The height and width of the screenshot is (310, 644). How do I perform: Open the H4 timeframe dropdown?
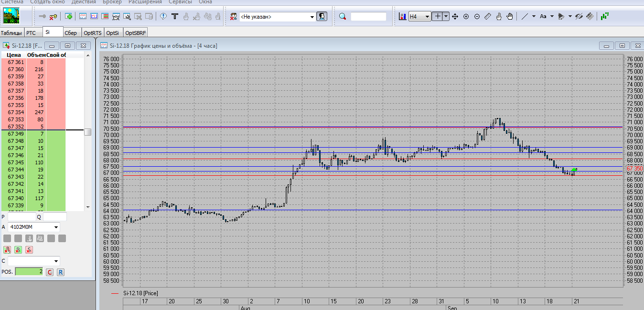(427, 17)
